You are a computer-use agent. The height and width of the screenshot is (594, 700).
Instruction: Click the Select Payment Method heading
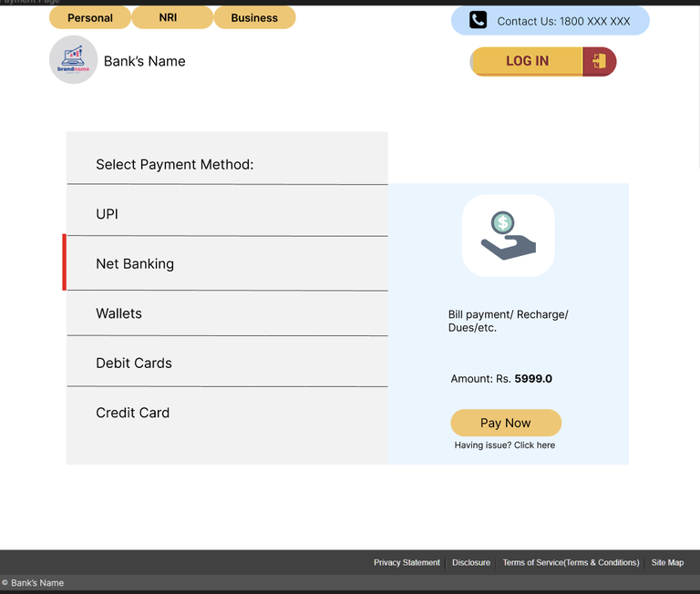click(x=175, y=164)
